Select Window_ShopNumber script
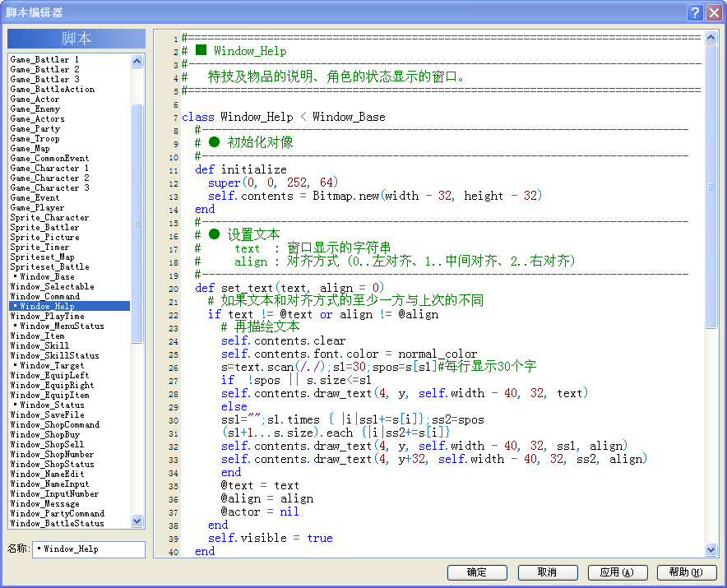Viewport: 727px width, 588px height. (x=70, y=455)
